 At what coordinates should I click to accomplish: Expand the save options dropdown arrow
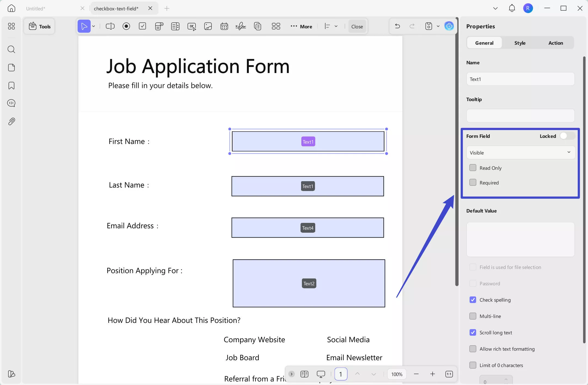[438, 26]
